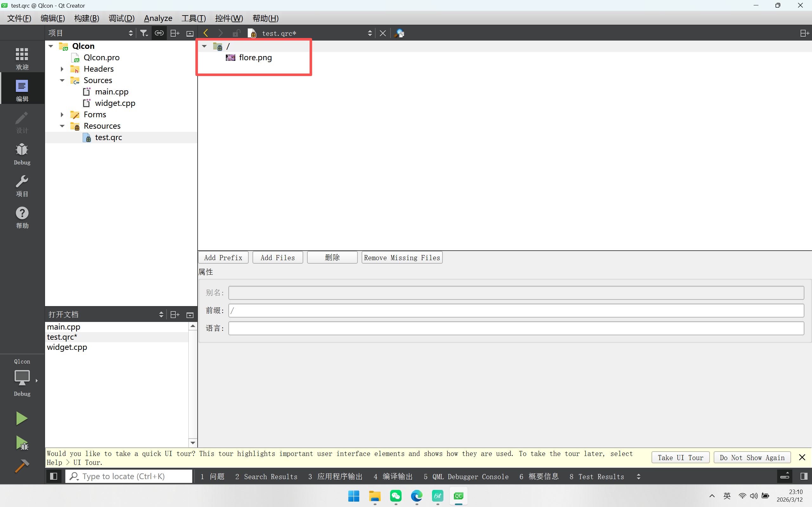Open the Projects mode wrench icon
The width and height of the screenshot is (812, 507).
pos(22,185)
